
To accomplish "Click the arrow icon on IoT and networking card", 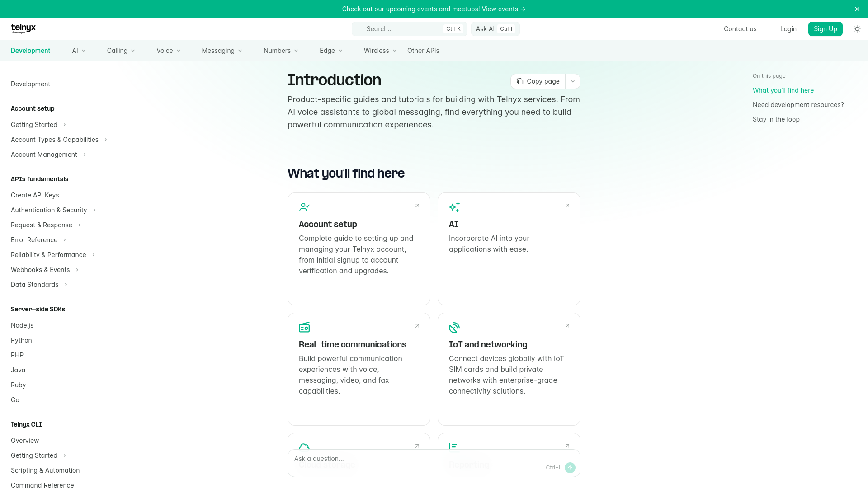I will [x=567, y=326].
